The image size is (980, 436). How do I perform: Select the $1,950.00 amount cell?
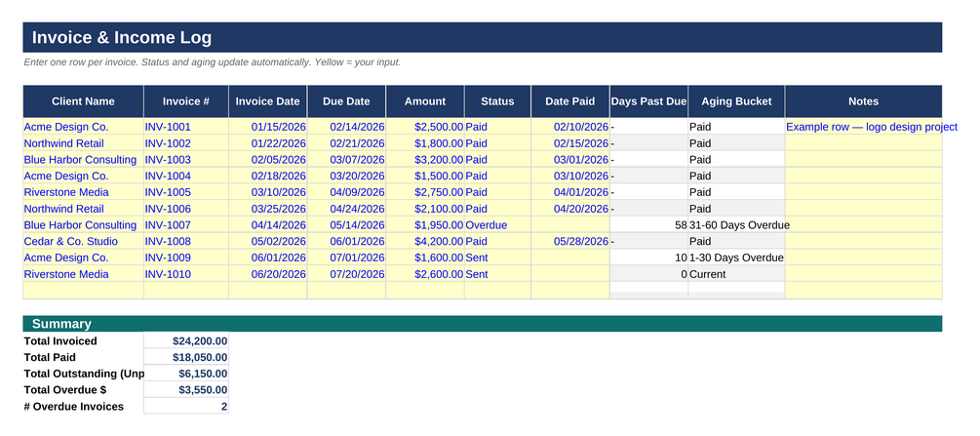(x=425, y=224)
